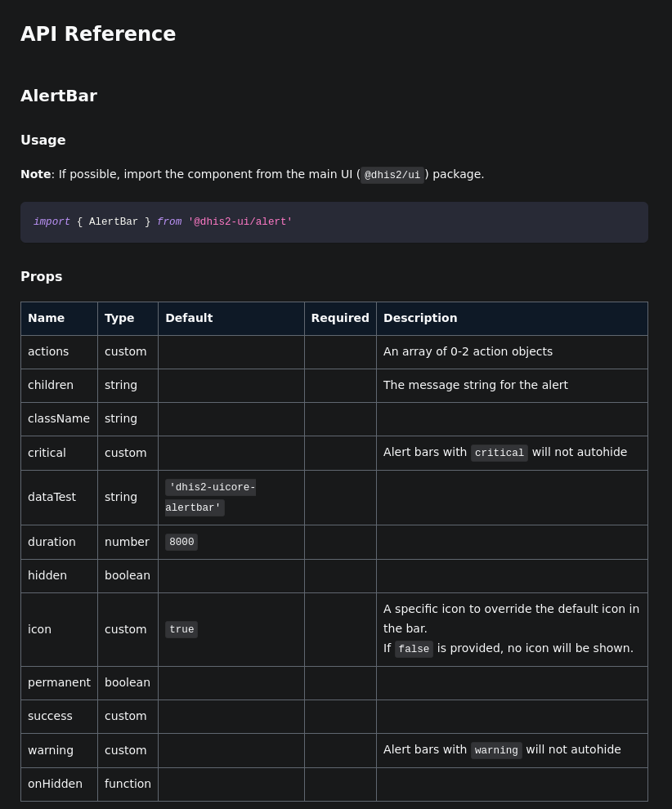Click the Name column header
Viewport: 672px width, 809px height.
pos(47,318)
